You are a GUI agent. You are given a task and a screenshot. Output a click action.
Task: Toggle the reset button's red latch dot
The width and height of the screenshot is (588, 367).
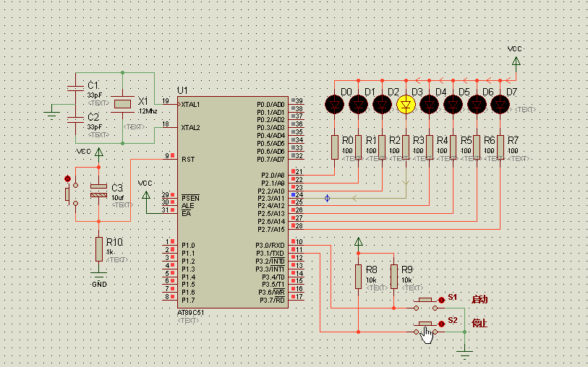(67, 178)
